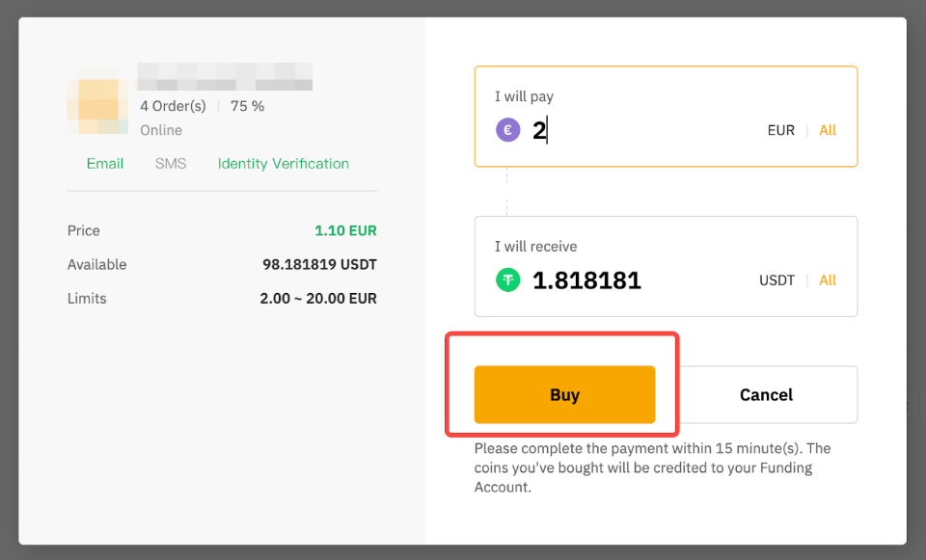Click the seller's Online status

point(161,130)
